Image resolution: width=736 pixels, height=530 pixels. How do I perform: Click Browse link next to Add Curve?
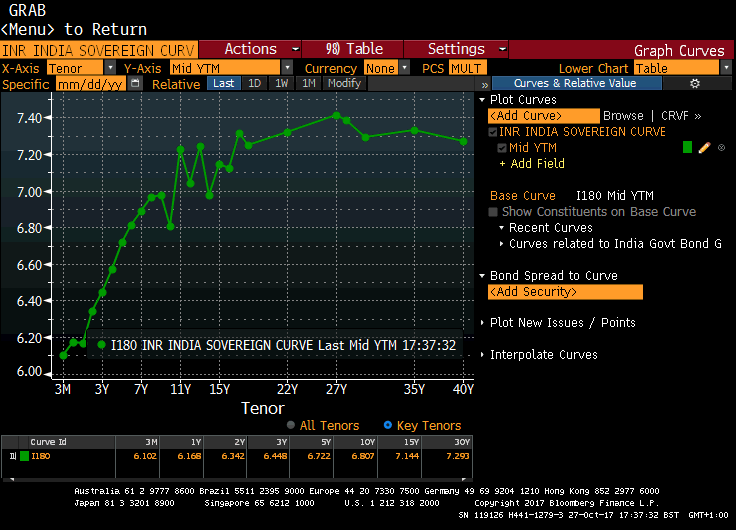click(623, 116)
